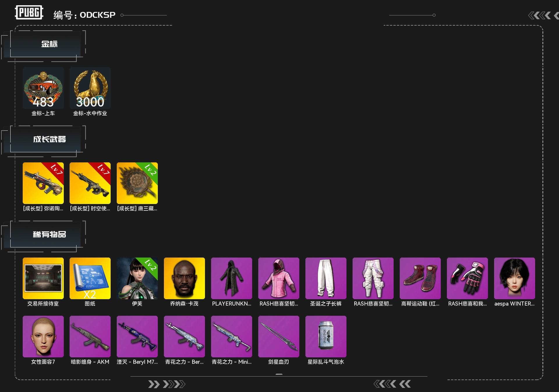Select the 金标-上车 gold badge with 483
559x392 pixels.
point(43,88)
